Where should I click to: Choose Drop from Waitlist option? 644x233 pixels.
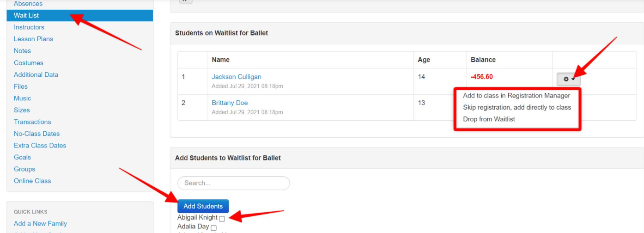489,119
